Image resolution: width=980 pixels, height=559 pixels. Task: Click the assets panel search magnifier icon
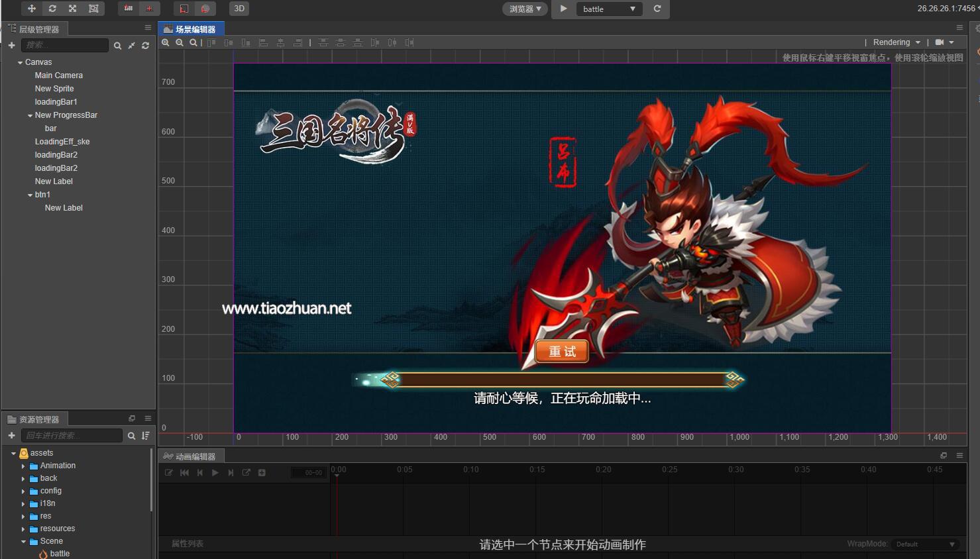point(131,436)
